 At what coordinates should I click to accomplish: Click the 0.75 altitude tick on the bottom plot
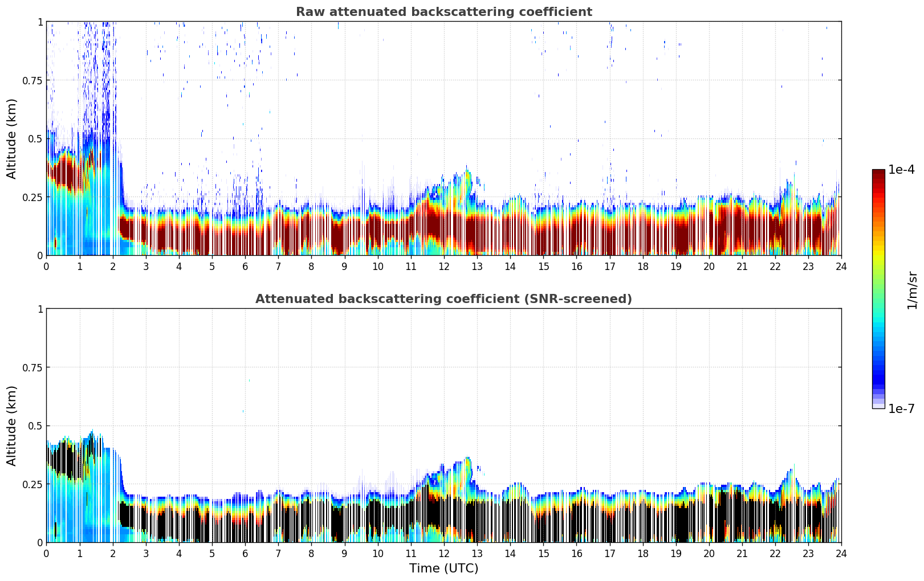(x=33, y=368)
